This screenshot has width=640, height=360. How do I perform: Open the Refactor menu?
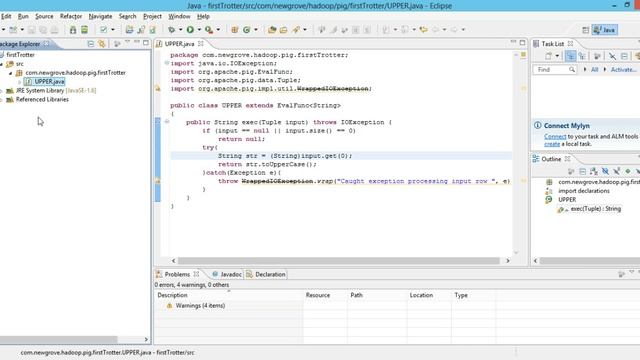71,16
